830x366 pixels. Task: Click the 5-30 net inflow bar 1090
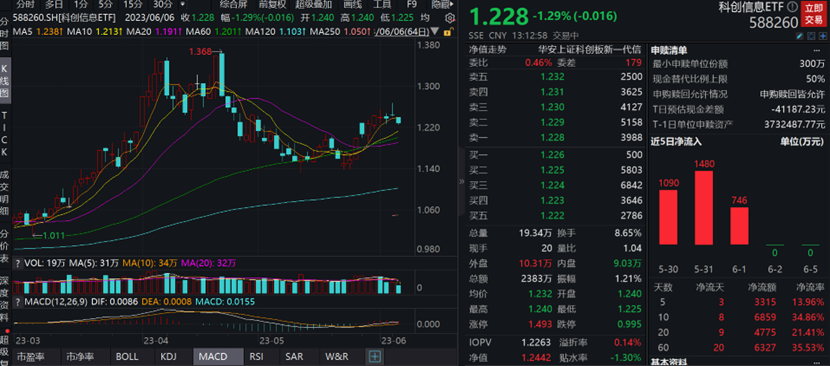669,216
